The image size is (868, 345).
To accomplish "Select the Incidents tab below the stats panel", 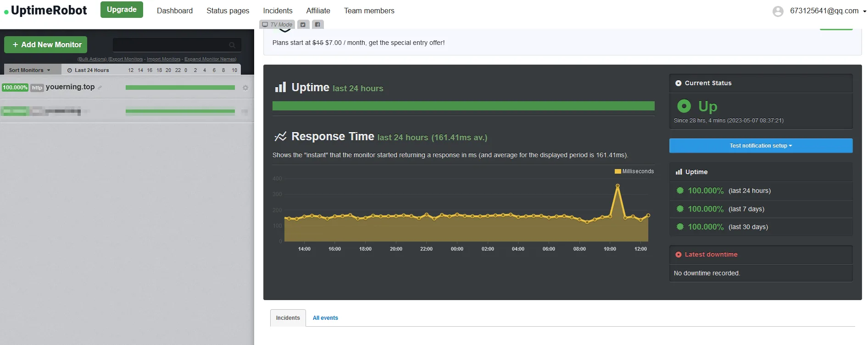I will [288, 318].
